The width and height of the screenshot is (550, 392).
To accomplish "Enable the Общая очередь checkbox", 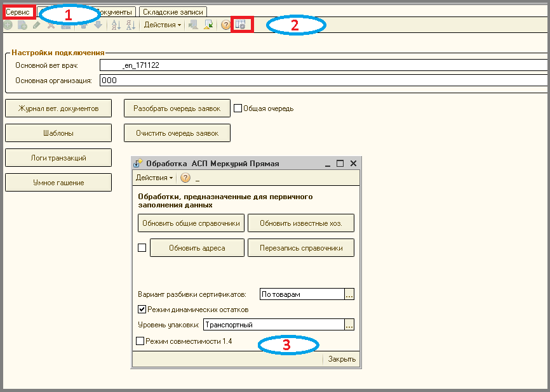I will (x=238, y=108).
